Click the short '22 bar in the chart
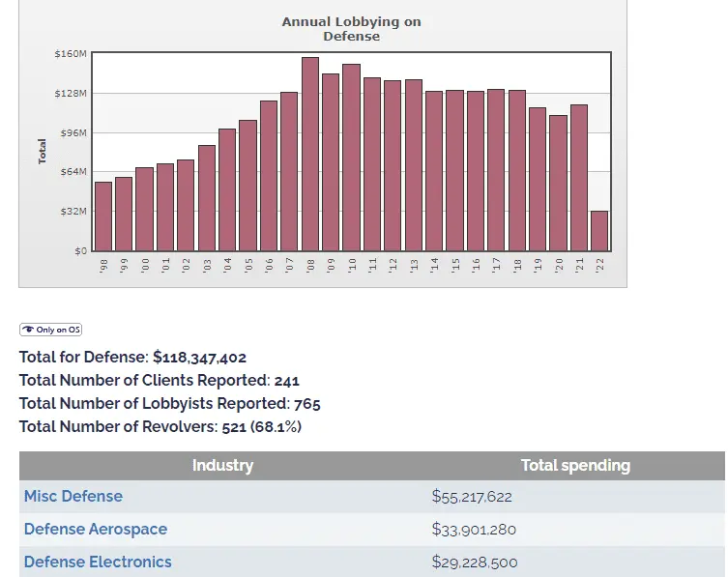 [599, 231]
